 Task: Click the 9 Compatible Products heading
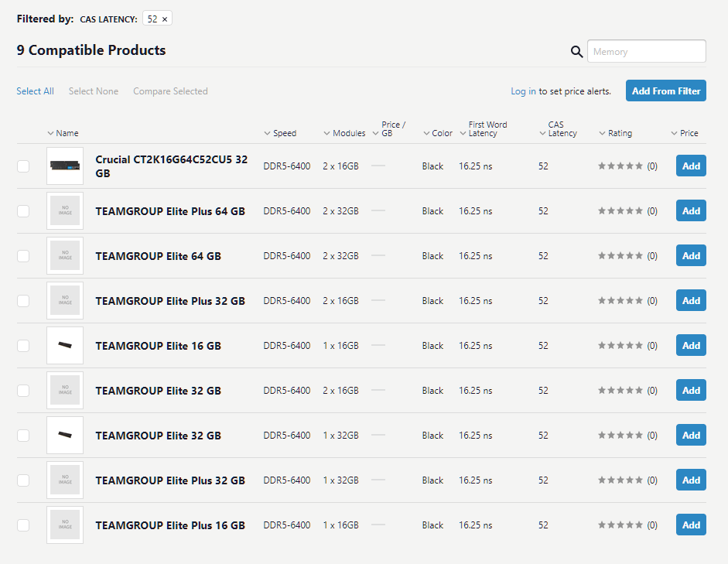coord(91,50)
